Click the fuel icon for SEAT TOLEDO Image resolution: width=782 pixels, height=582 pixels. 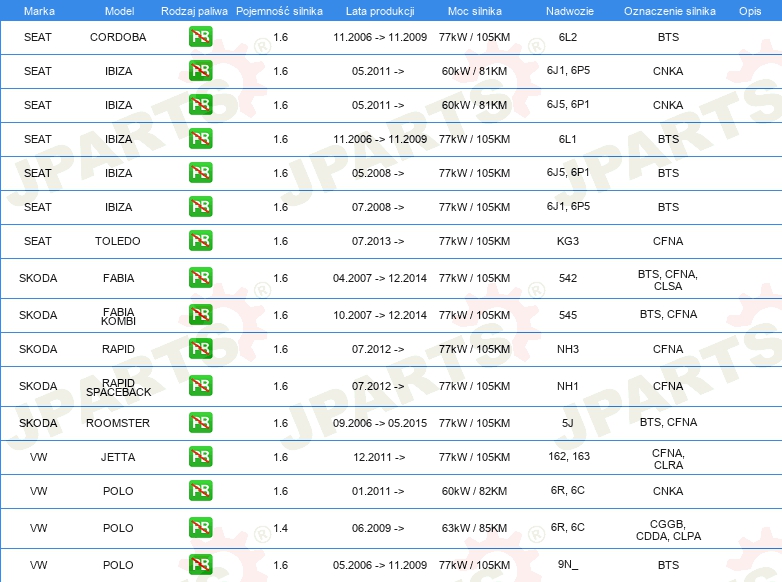[x=200, y=241]
